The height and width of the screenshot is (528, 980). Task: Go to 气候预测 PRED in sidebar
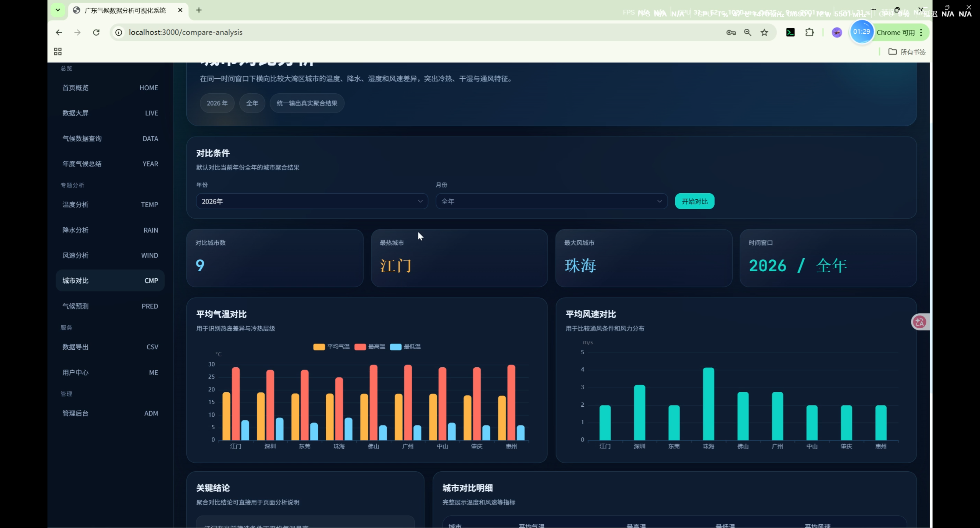point(110,306)
